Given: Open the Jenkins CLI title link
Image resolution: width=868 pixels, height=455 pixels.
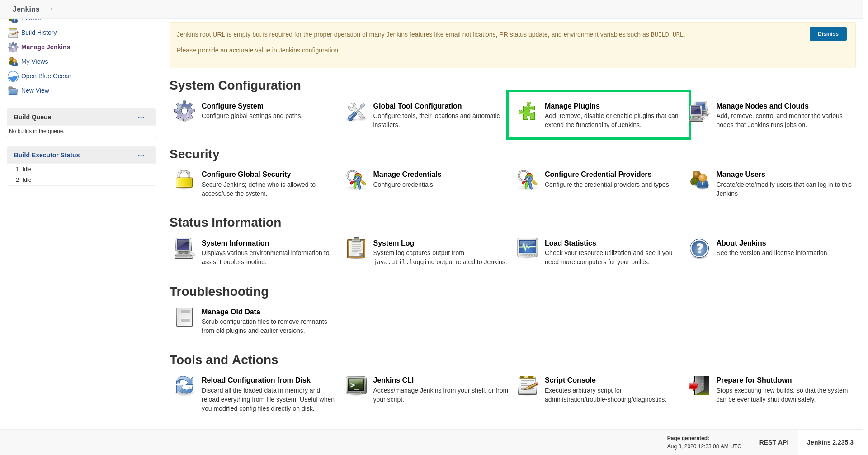Looking at the screenshot, I should point(393,380).
